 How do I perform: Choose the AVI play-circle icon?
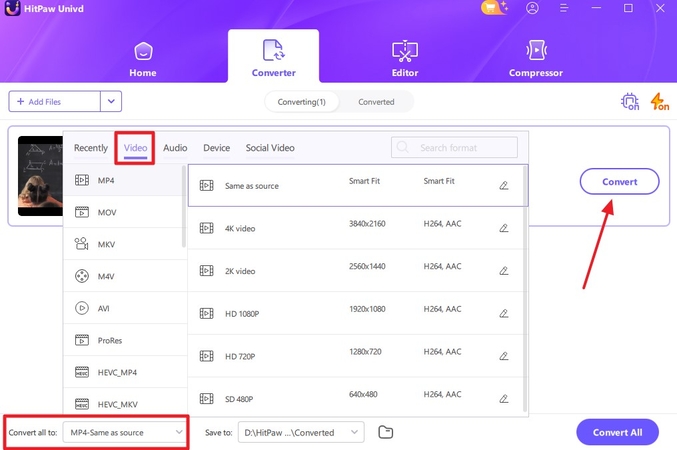pos(82,308)
